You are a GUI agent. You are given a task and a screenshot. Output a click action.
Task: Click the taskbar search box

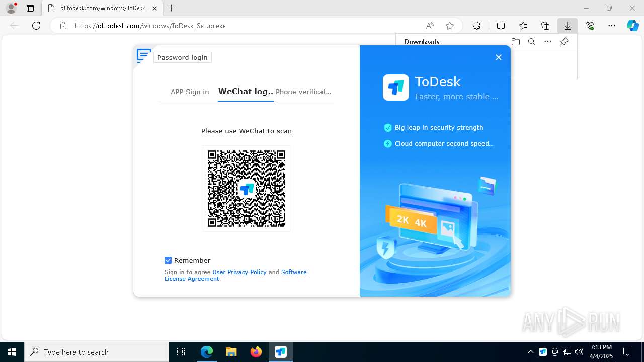point(97,352)
